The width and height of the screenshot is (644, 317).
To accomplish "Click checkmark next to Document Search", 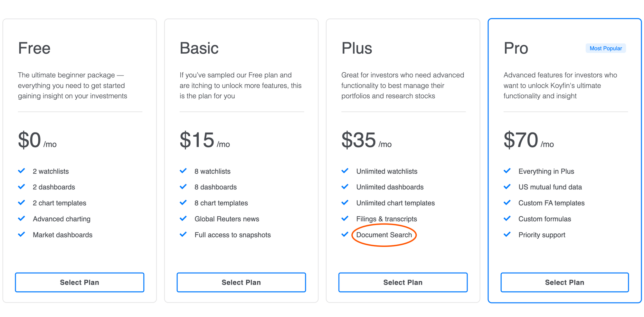I will pyautogui.click(x=345, y=234).
